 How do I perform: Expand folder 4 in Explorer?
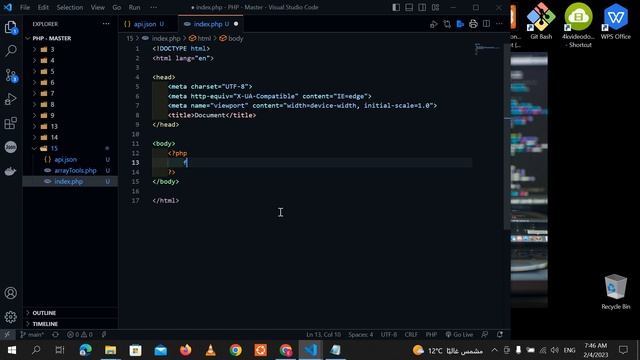coord(70,60)
